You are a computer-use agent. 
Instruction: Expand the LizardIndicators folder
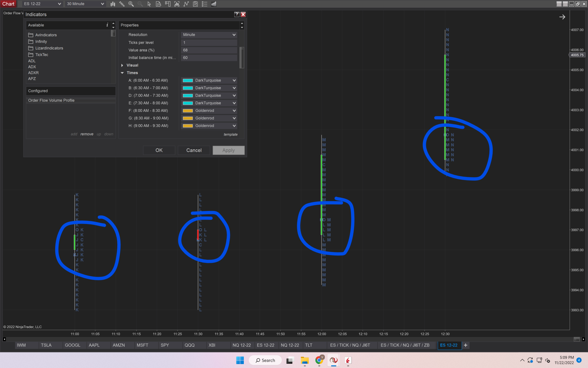(x=49, y=48)
